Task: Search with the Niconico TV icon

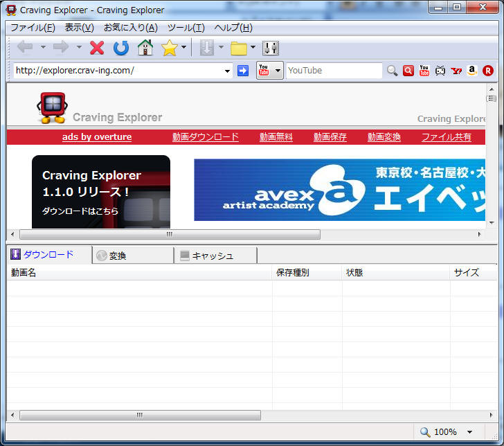Action: pos(440,71)
